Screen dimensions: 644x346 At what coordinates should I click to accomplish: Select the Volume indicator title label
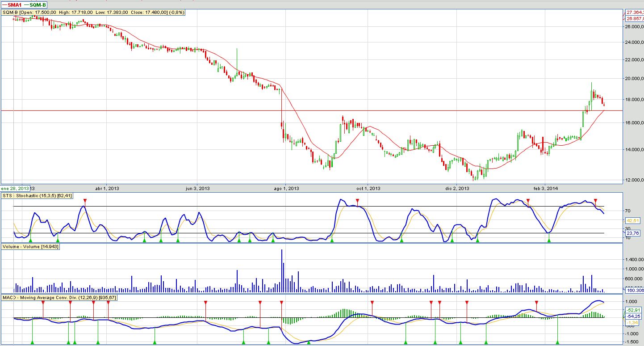30,246
